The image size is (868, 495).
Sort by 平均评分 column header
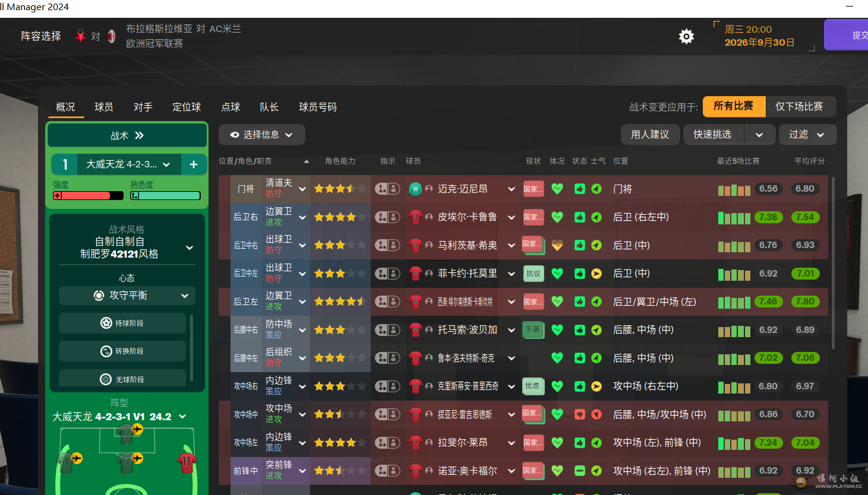pos(809,161)
